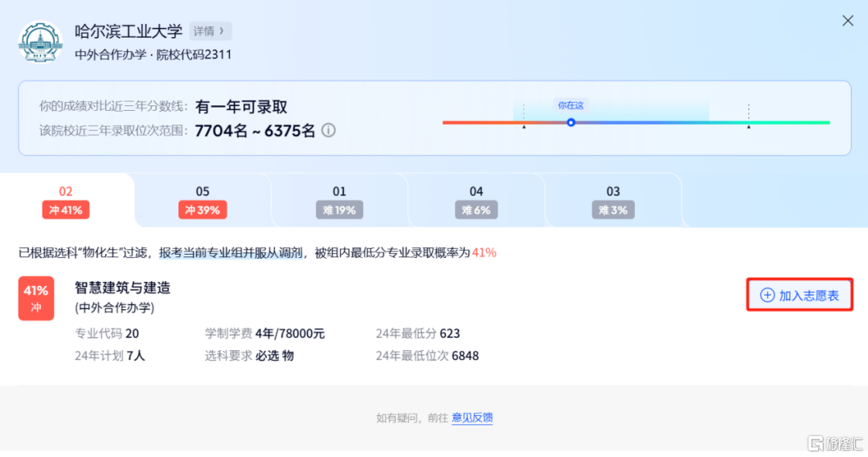Screen dimensions: 868x457
Task: Click the 有一年可录取 result text
Action: tap(241, 107)
